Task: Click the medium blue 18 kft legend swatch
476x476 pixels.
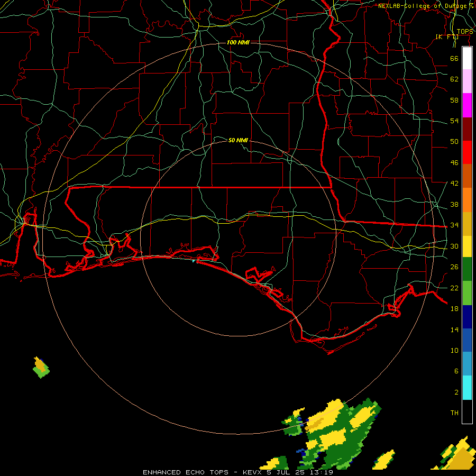Action: coord(467,340)
